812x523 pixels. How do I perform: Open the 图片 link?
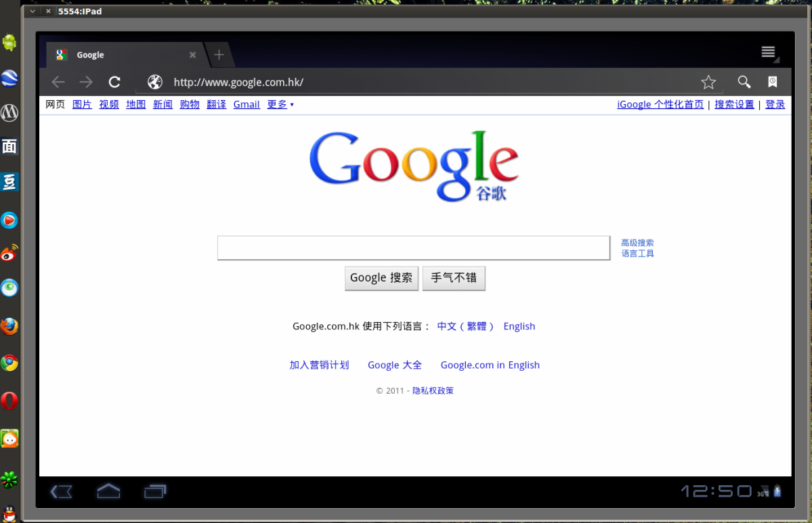(x=82, y=104)
